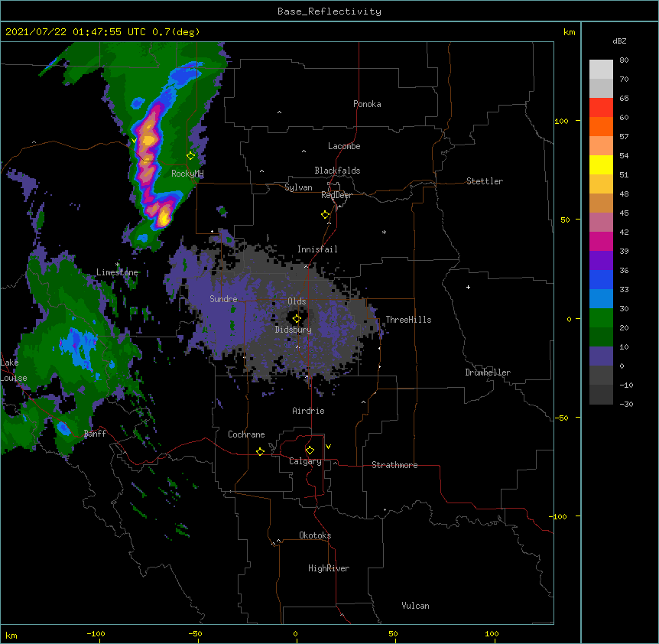Select the light gray 70-80 dBZ swatch
The width and height of the screenshot is (659, 644).
601,70
